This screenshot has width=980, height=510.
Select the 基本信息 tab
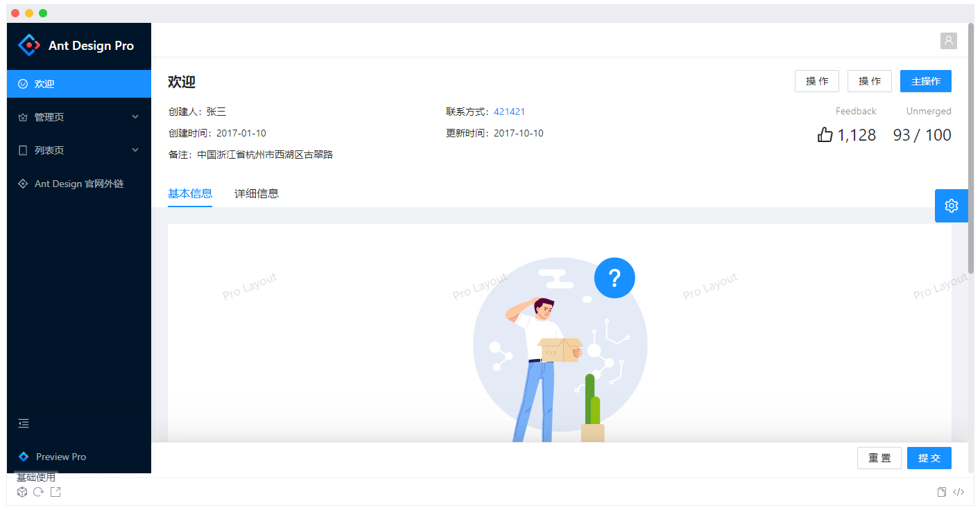coord(190,194)
